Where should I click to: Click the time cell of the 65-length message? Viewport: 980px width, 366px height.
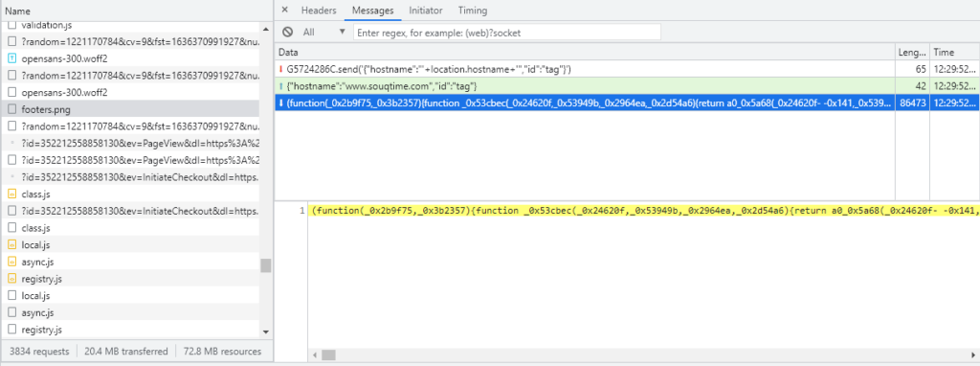[x=954, y=69]
